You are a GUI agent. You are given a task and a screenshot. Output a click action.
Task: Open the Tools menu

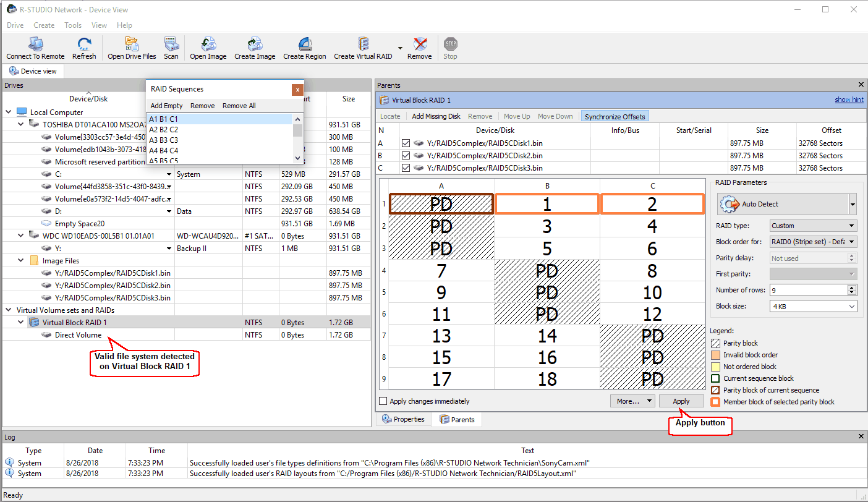73,25
